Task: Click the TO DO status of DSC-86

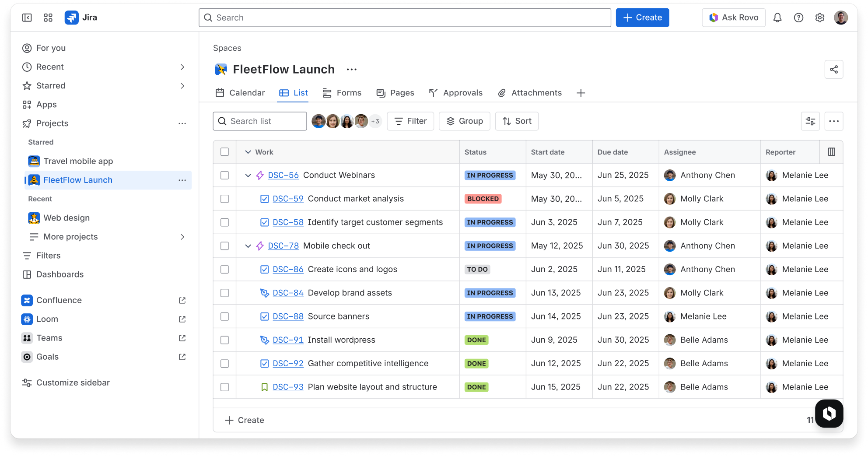Action: (x=477, y=270)
